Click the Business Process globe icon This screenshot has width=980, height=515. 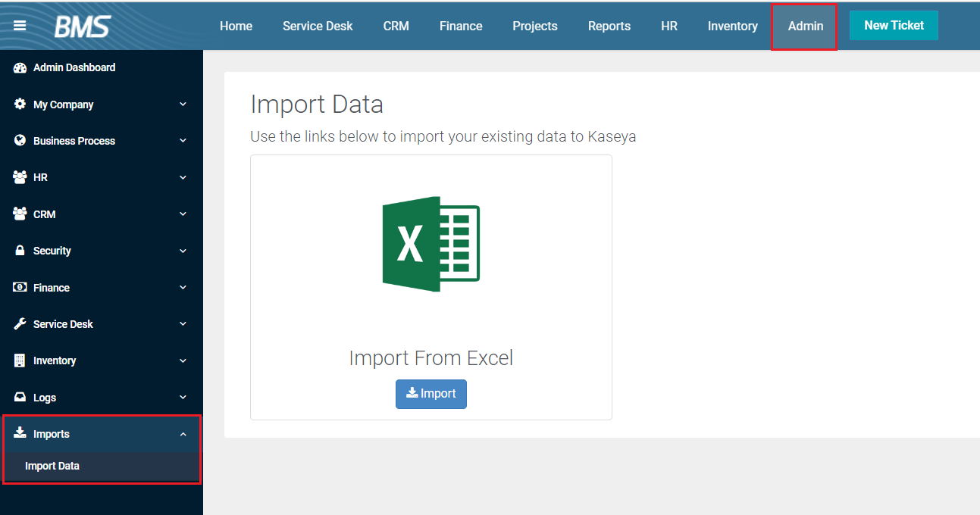click(20, 141)
